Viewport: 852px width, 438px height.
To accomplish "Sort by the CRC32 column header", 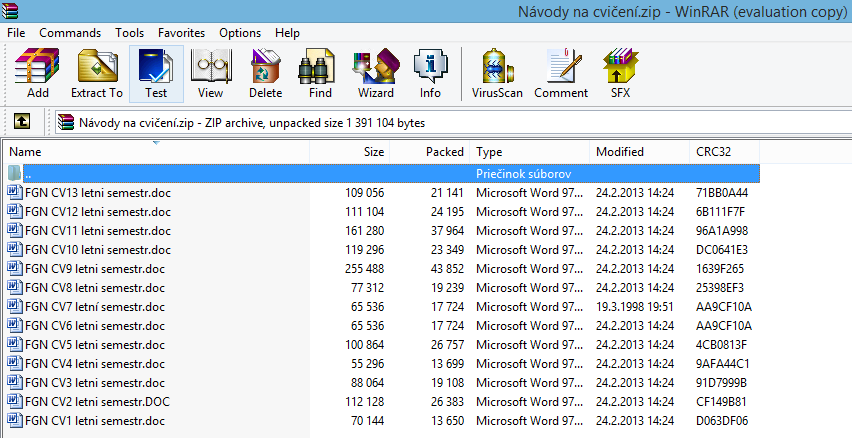I will tap(724, 152).
